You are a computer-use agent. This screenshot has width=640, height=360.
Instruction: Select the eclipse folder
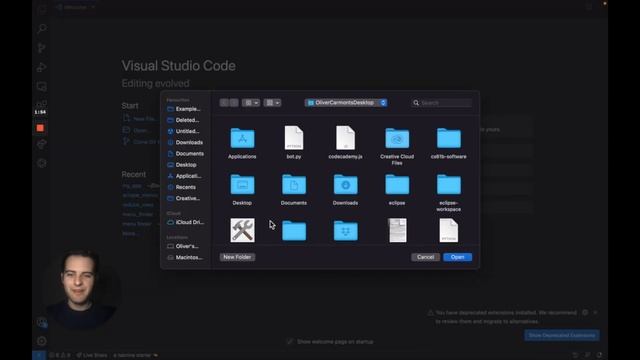(x=397, y=189)
